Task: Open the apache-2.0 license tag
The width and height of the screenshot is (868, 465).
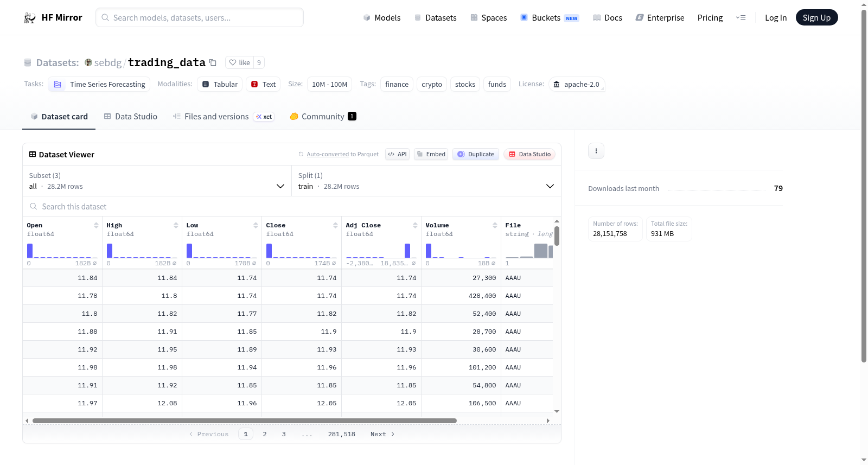Action: (577, 84)
